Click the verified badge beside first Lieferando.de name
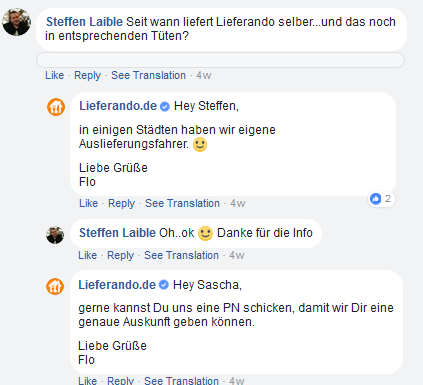Viewport: 423px width, 385px height. 165,107
